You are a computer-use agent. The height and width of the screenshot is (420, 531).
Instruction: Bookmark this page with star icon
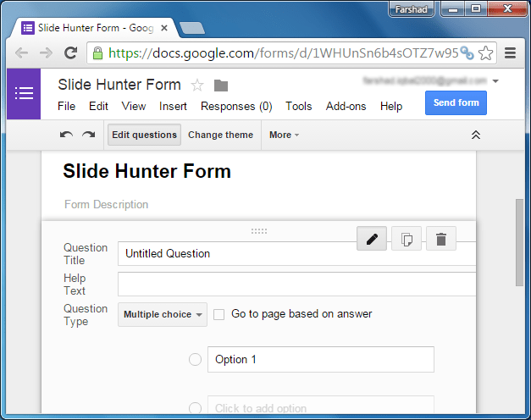click(485, 52)
